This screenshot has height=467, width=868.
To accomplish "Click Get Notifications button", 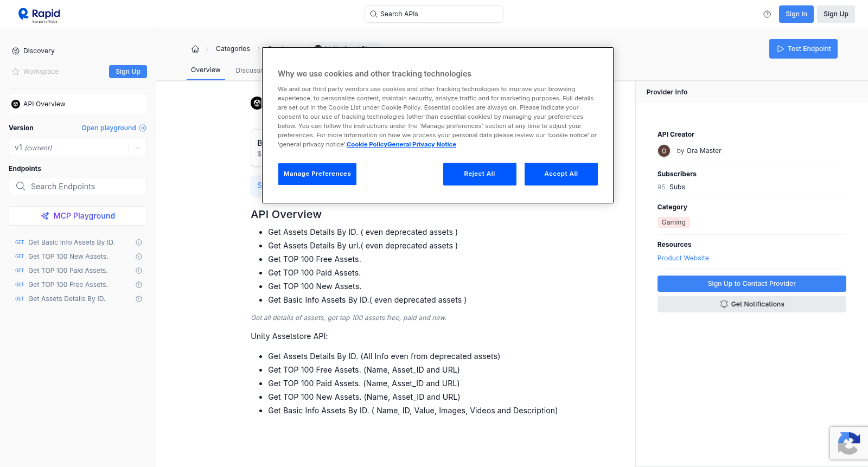I will (752, 304).
